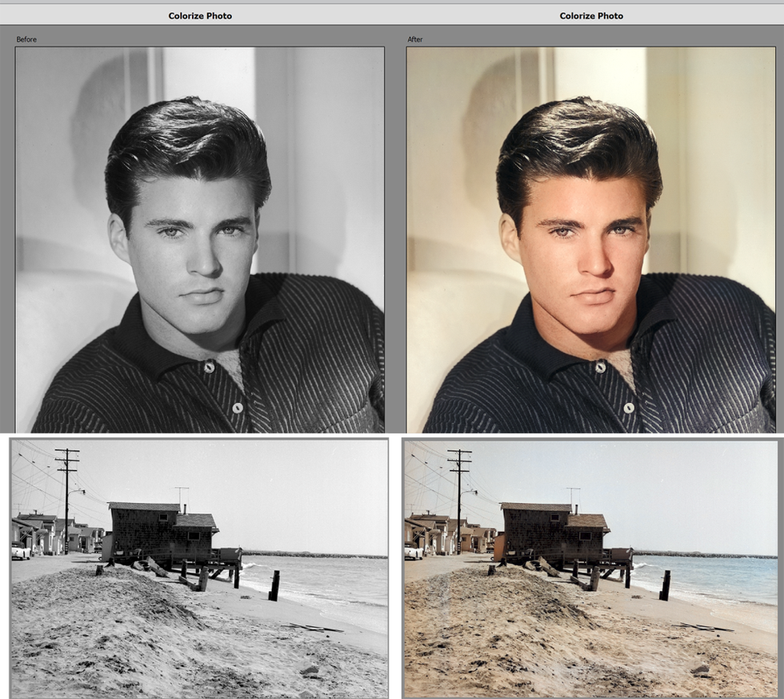Click the beach house in the grayscale photo
This screenshot has width=784, height=699.
point(160,528)
